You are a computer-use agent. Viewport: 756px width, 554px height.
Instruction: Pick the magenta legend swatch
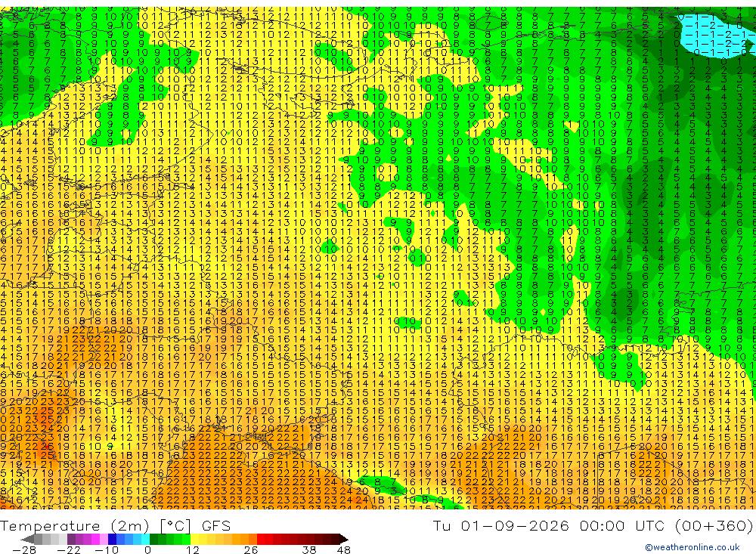(x=95, y=539)
